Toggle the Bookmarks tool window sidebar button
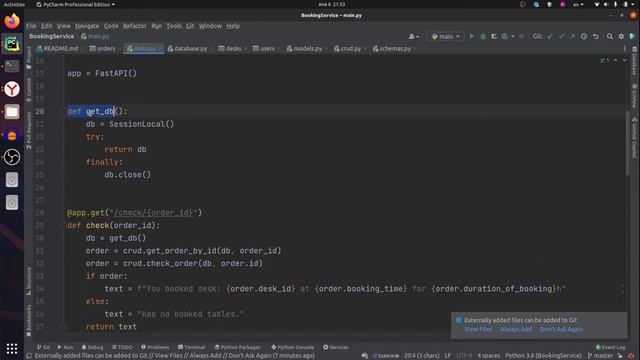 29,321
